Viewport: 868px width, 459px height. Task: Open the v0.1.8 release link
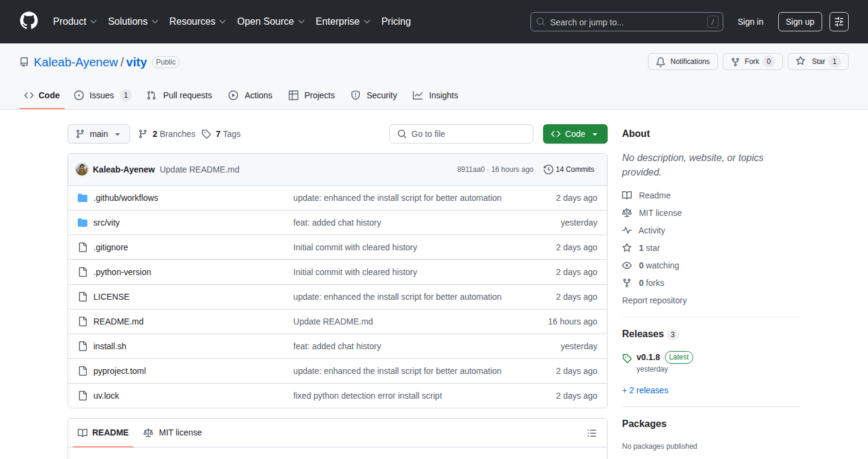pyautogui.click(x=648, y=357)
